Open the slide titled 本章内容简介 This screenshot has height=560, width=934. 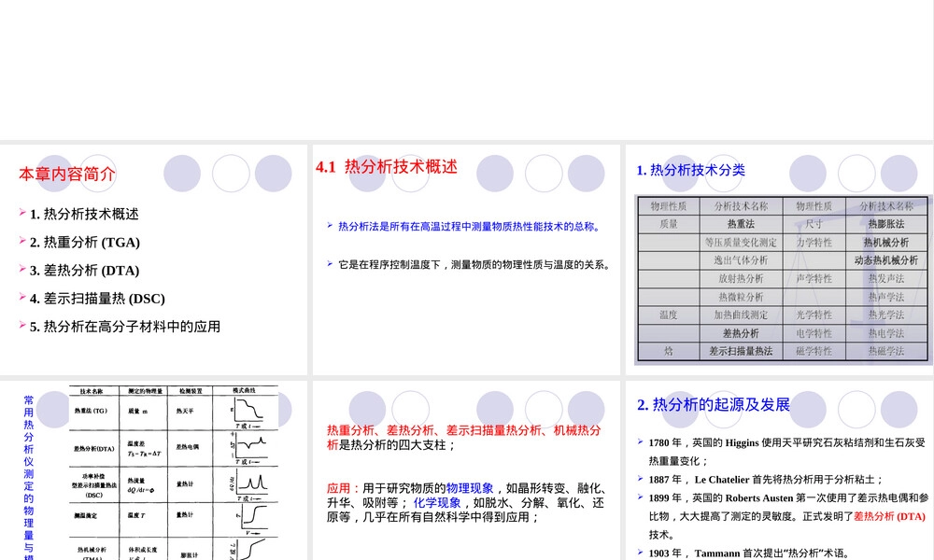tap(154, 259)
